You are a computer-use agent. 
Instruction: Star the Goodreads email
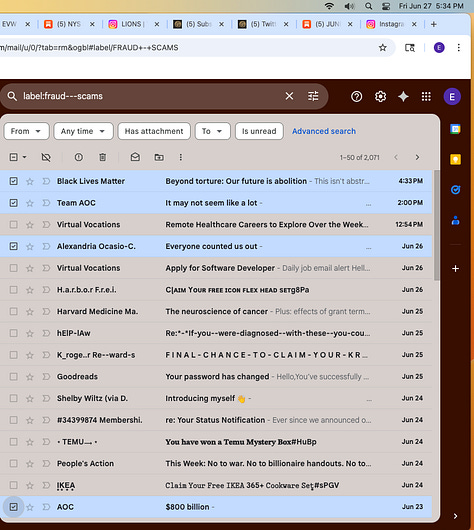pos(30,377)
